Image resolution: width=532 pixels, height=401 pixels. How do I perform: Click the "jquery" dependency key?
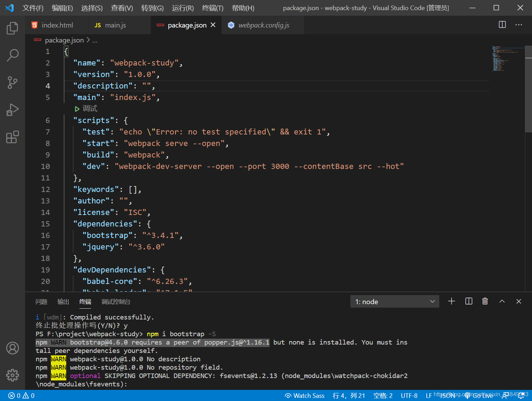click(x=100, y=247)
